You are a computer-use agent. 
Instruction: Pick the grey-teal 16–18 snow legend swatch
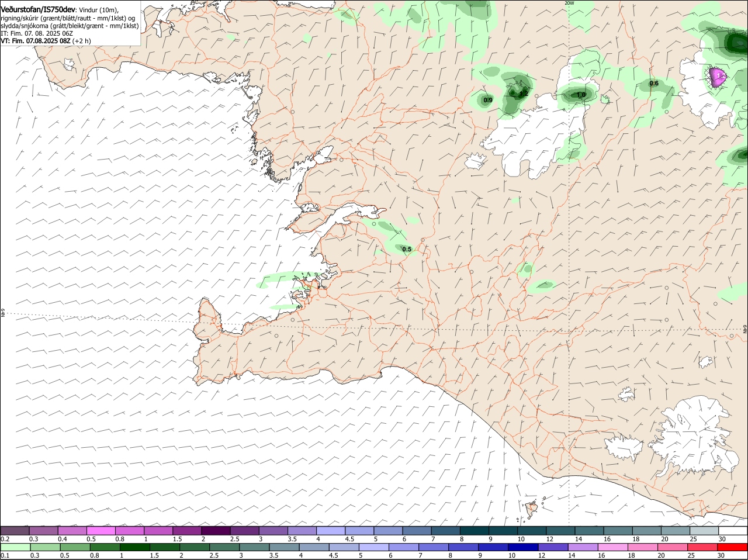pyautogui.click(x=618, y=530)
